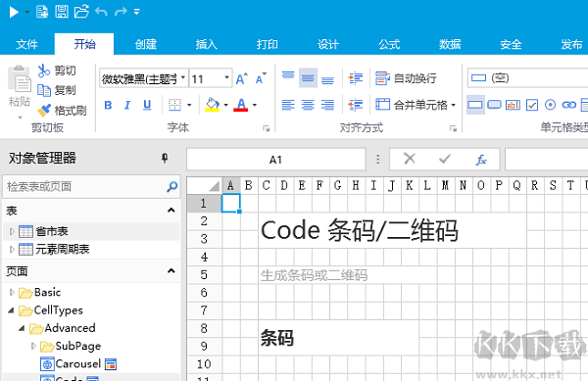
Task: Click decrease font size icon
Action: (261, 78)
